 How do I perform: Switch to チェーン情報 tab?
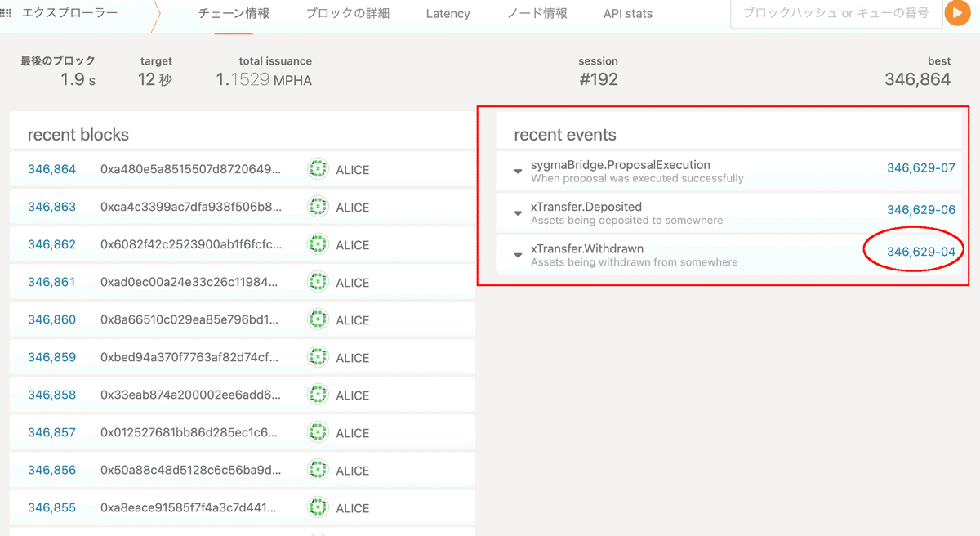234,14
